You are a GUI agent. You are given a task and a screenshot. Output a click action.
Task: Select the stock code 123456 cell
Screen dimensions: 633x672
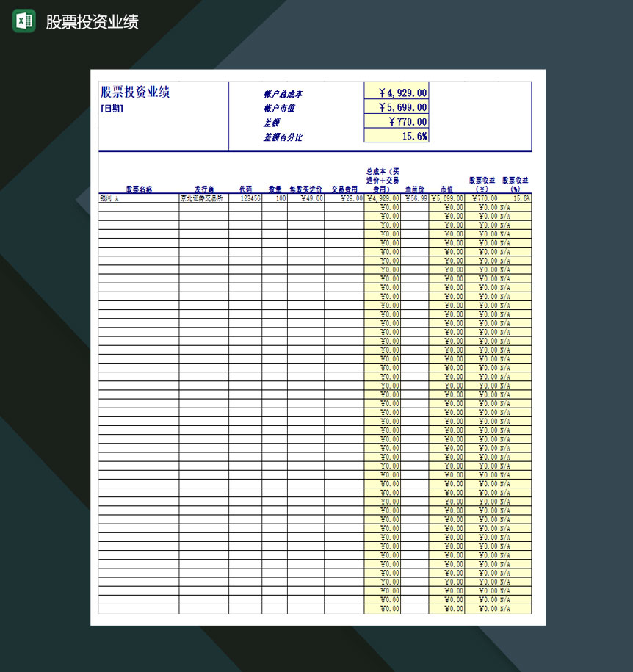click(x=249, y=198)
